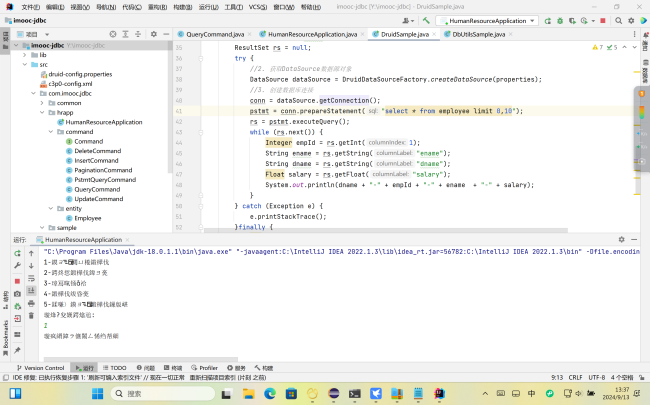Expand the common package folder
This screenshot has height=405, width=650.
tap(41, 103)
